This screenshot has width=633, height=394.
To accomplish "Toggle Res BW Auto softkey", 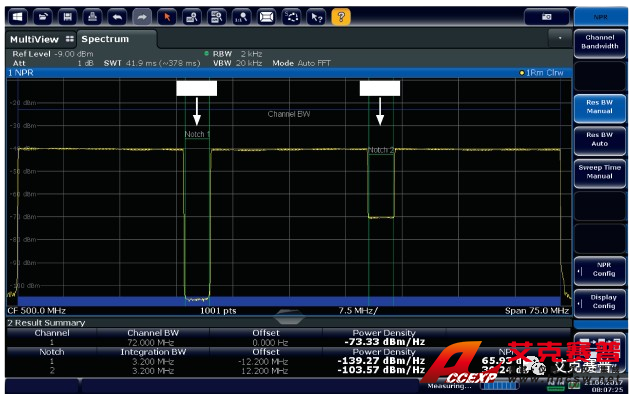I will (599, 140).
